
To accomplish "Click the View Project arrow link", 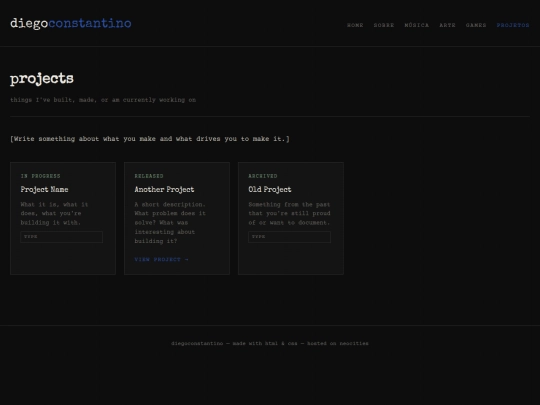I will click(162, 259).
